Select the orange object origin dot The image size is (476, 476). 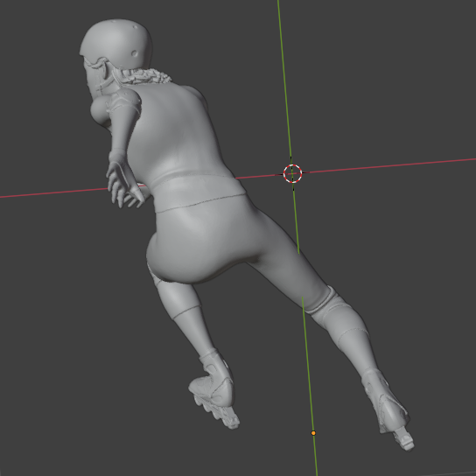pyautogui.click(x=313, y=433)
